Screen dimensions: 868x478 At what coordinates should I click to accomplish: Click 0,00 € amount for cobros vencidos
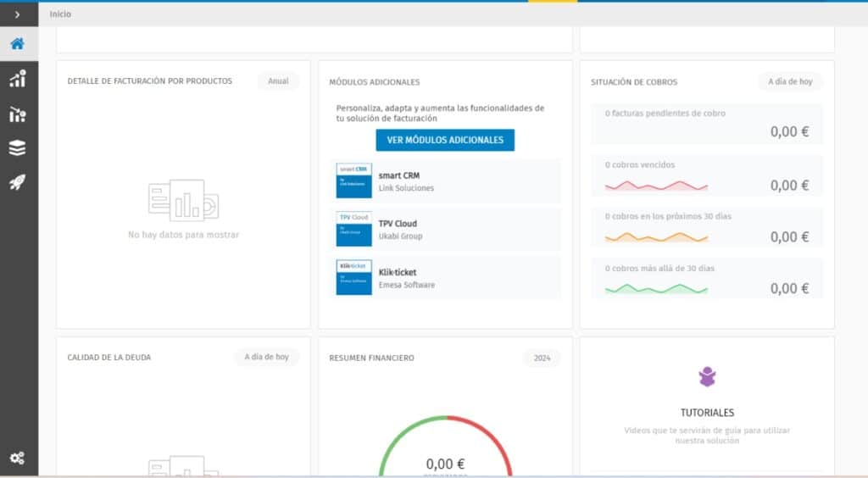pos(789,186)
